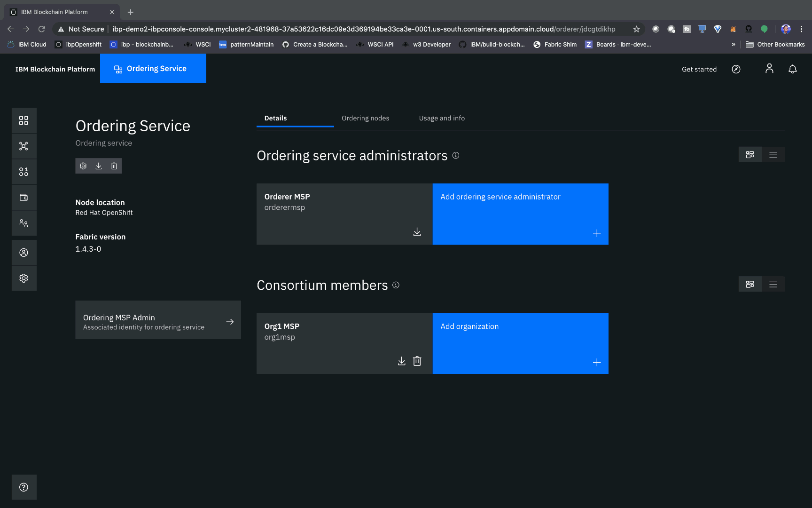Image resolution: width=812 pixels, height=508 pixels.
Task: Go back in browser history
Action: click(x=11, y=29)
